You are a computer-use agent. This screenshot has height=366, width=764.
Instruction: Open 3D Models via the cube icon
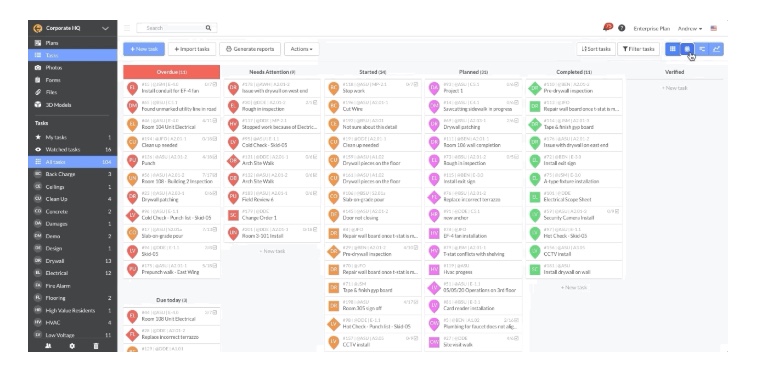38,105
